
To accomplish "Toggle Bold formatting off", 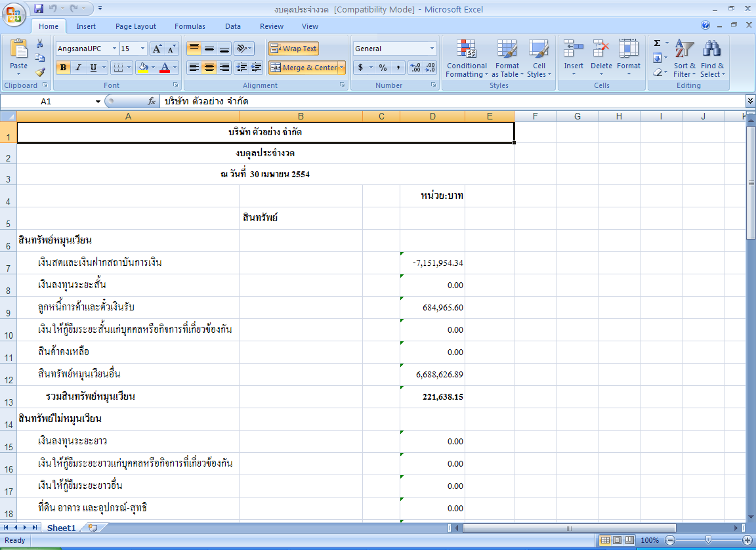I will pos(63,68).
